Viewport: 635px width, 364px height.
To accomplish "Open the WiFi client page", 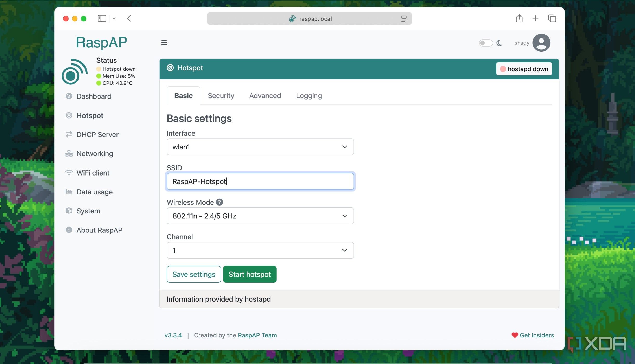I will coord(87,173).
